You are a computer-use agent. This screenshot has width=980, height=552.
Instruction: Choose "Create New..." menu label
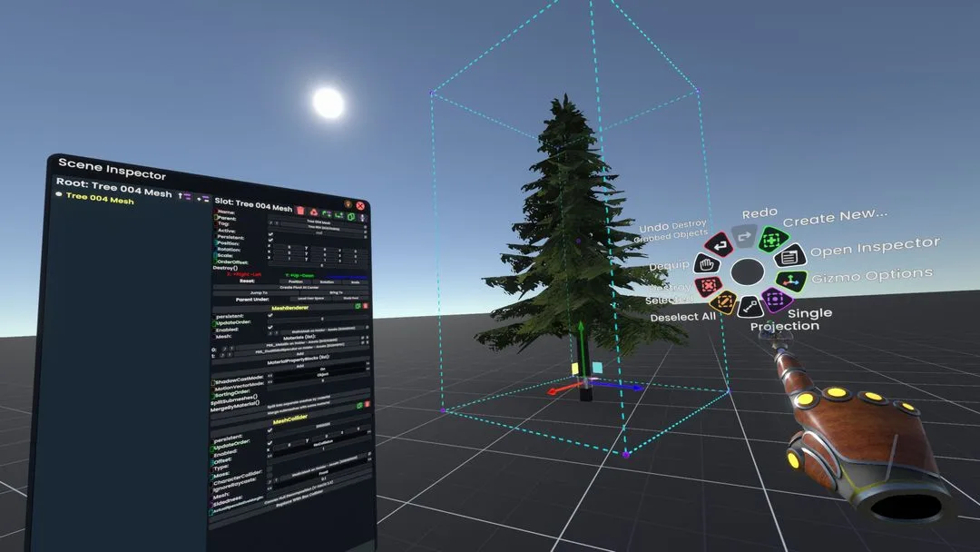pos(835,218)
